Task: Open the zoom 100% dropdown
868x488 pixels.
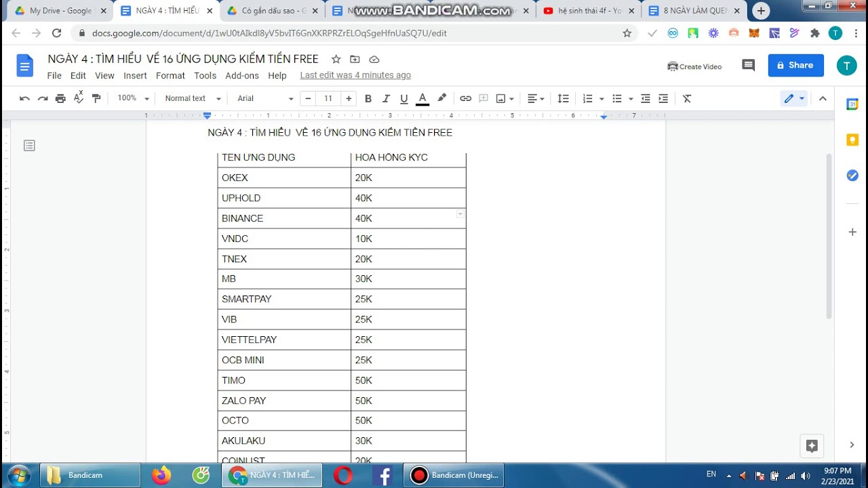Action: 133,98
